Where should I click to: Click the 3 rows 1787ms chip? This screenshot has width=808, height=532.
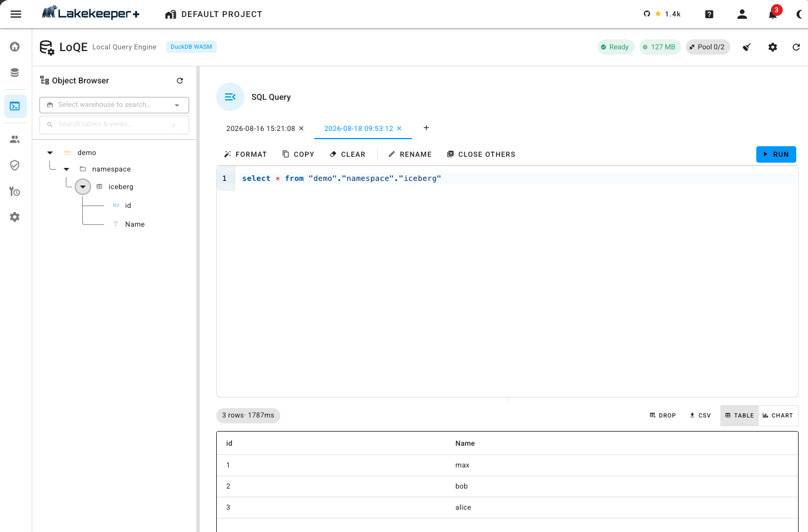click(248, 415)
